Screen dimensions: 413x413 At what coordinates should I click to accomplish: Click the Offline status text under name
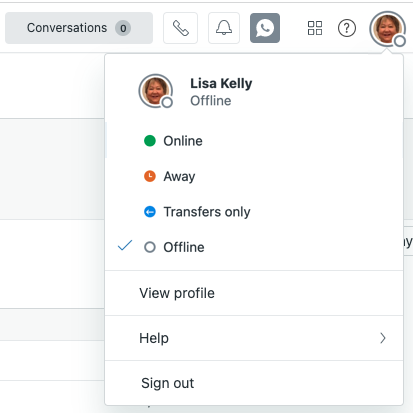[x=211, y=101]
